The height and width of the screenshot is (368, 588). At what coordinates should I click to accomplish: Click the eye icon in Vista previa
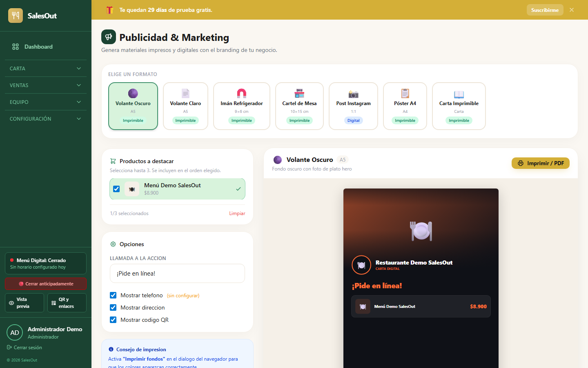11,303
